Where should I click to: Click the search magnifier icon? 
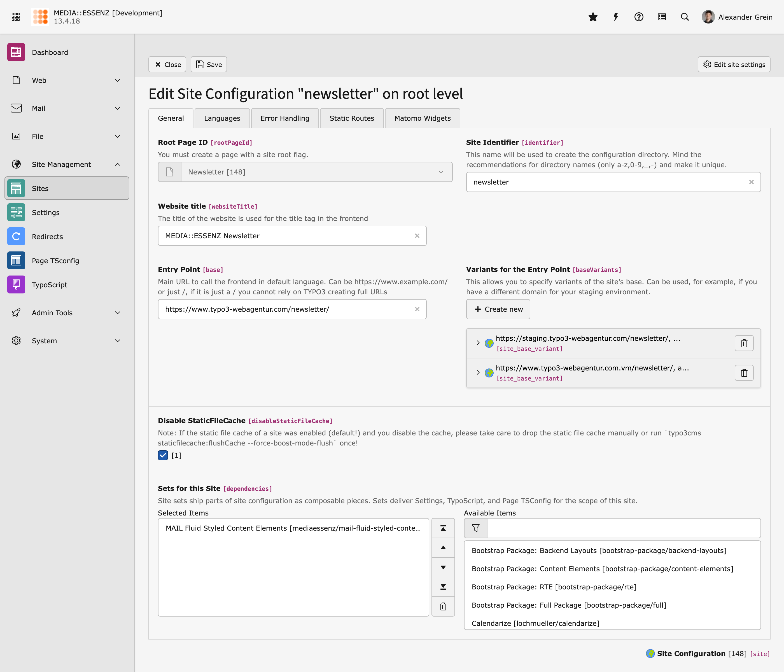click(685, 17)
